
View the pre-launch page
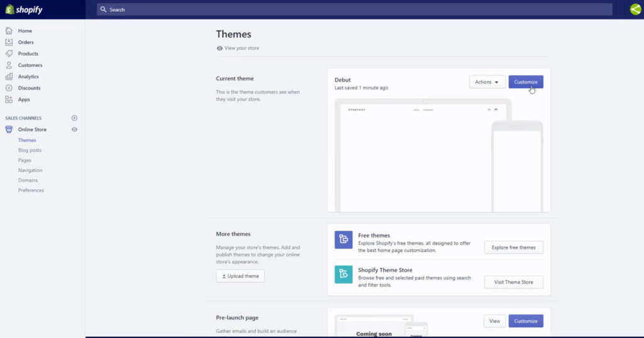click(494, 321)
